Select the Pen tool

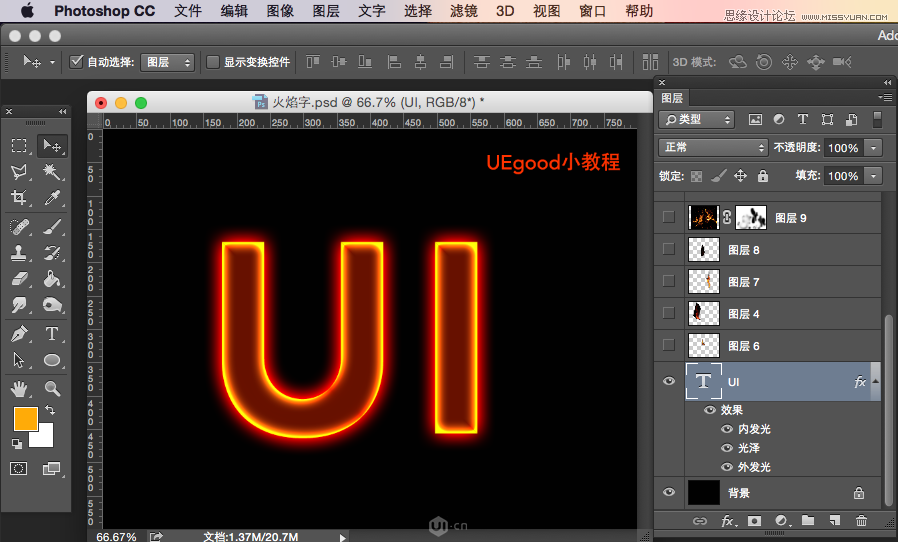tap(19, 333)
